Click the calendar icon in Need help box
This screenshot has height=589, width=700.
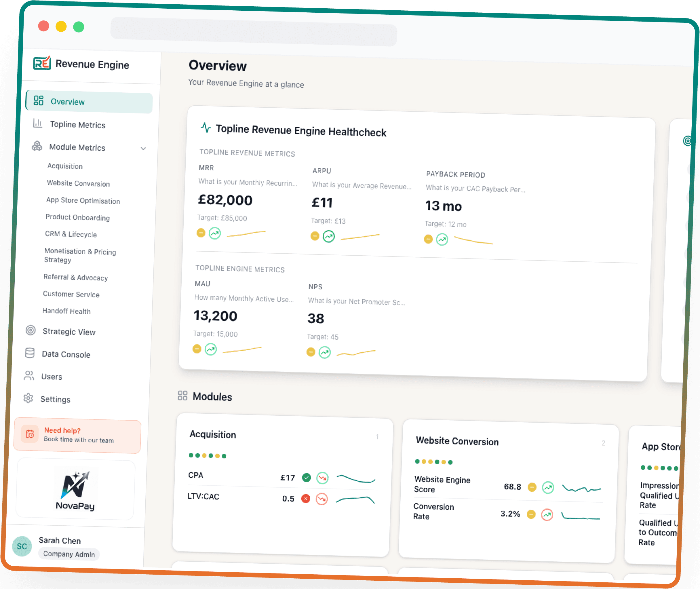point(30,434)
